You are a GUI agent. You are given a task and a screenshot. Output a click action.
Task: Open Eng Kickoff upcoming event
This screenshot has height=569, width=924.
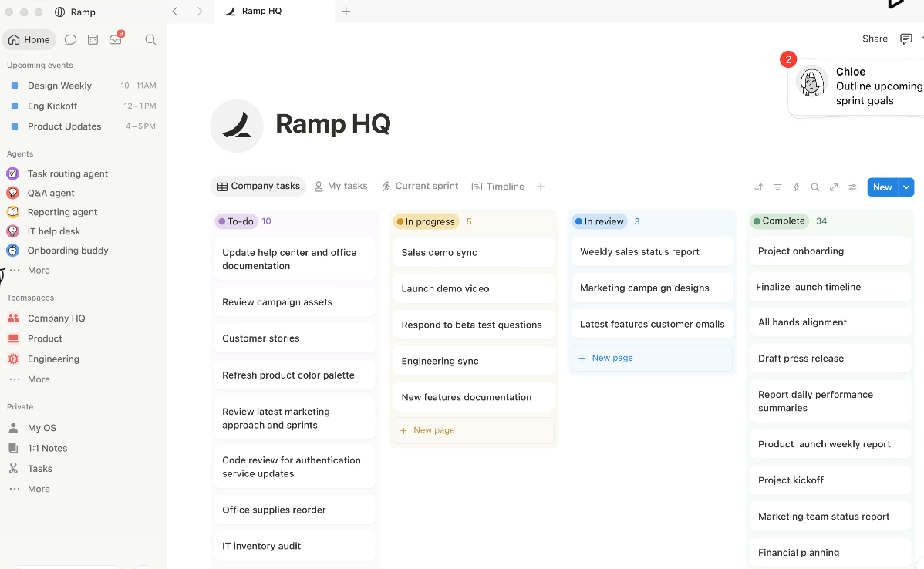pyautogui.click(x=81, y=106)
